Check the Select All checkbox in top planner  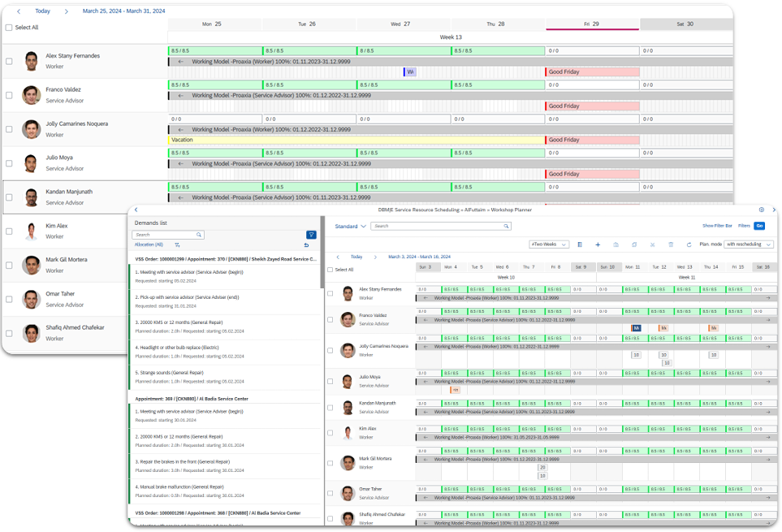coord(9,28)
